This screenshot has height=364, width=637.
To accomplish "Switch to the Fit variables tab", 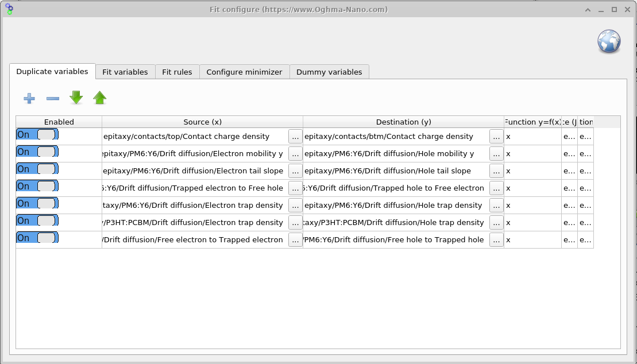I will pos(125,71).
